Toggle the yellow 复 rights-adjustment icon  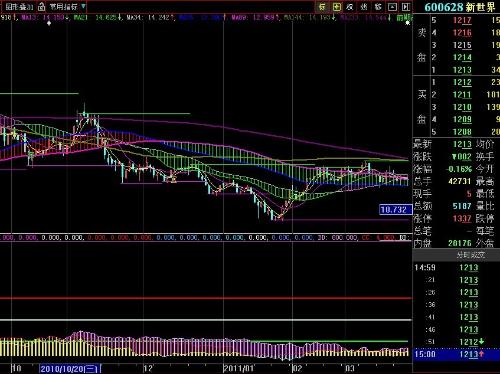322,7
